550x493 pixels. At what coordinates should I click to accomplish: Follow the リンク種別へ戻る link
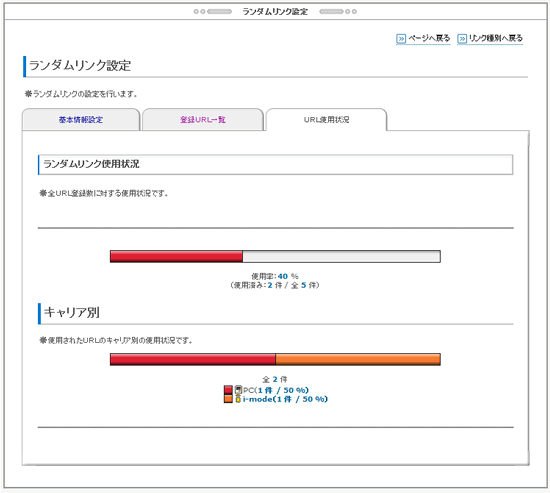pyautogui.click(x=496, y=38)
